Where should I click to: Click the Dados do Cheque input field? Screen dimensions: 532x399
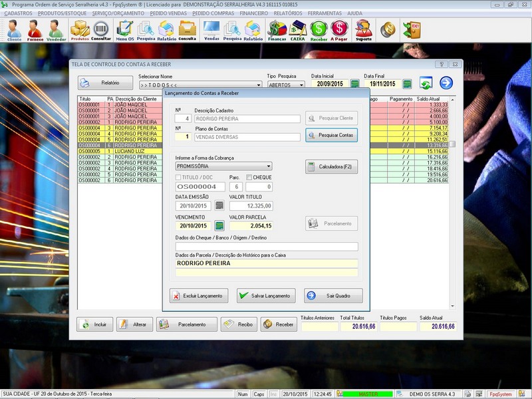(x=266, y=247)
